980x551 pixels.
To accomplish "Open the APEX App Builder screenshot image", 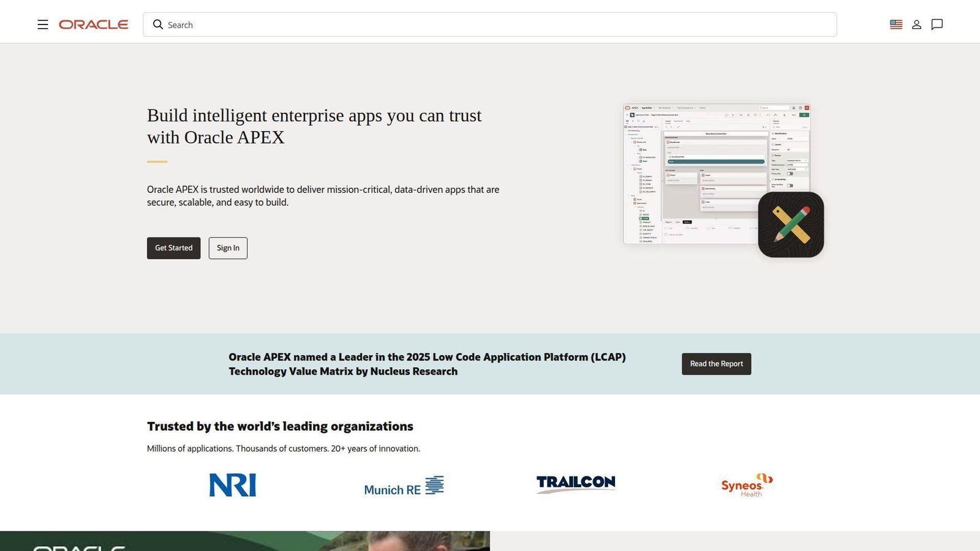I will click(x=717, y=174).
